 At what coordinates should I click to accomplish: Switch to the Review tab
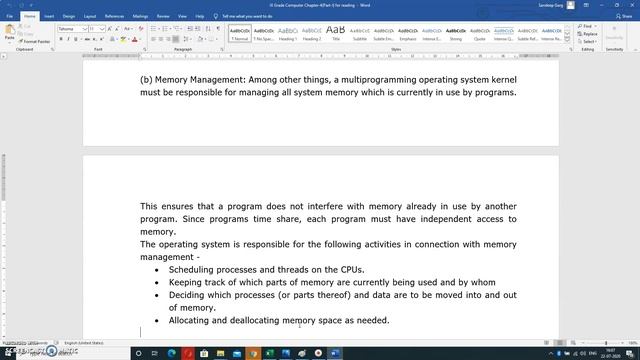tap(163, 16)
